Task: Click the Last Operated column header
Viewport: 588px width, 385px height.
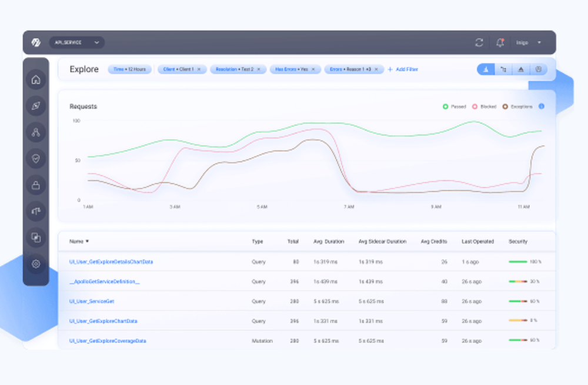Action: click(477, 242)
